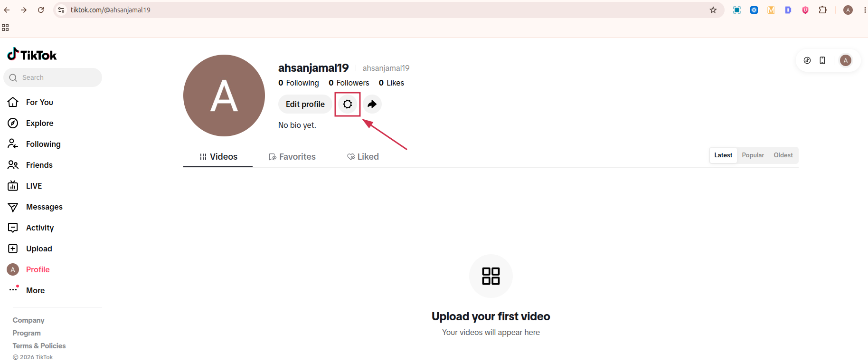868x364 pixels.
Task: Open account avatar menu in floating bar
Action: (846, 60)
